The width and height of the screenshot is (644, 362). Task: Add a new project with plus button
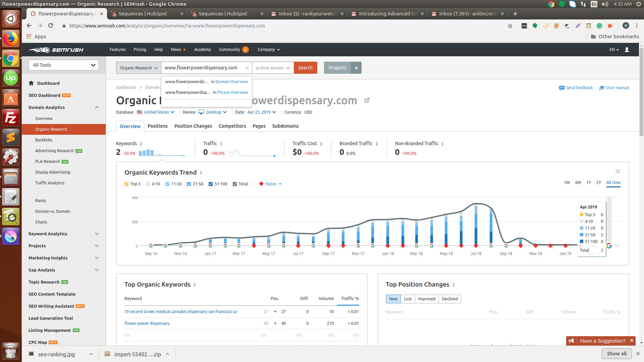pyautogui.click(x=356, y=68)
